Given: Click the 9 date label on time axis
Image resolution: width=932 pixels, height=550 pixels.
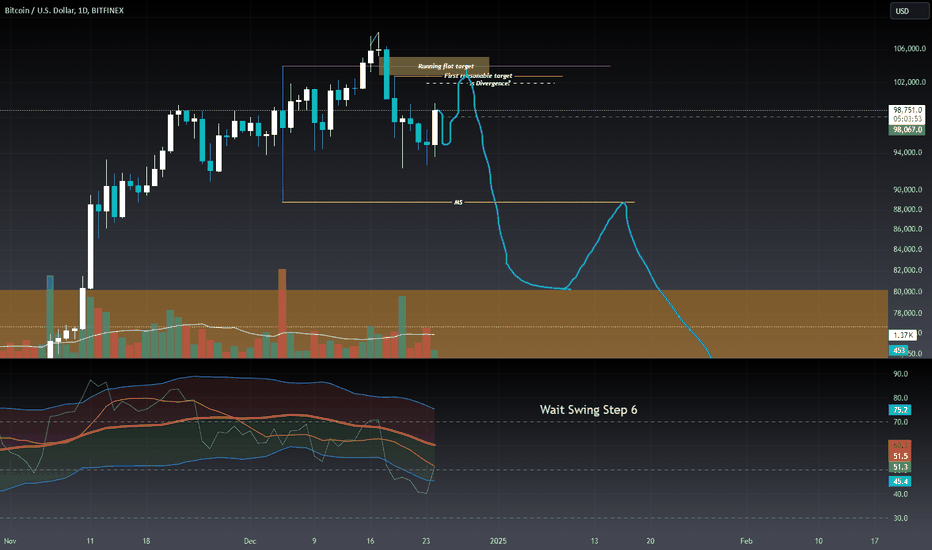Looking at the screenshot, I should [x=314, y=541].
